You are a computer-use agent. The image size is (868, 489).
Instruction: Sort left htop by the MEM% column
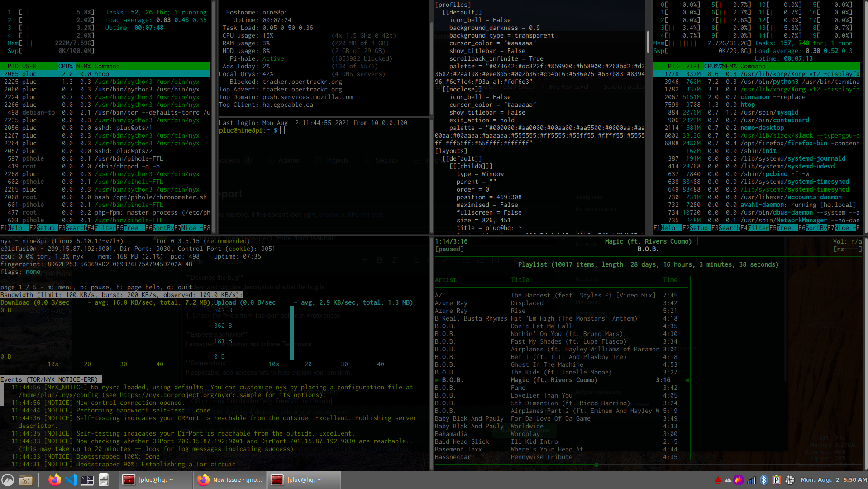[84, 66]
